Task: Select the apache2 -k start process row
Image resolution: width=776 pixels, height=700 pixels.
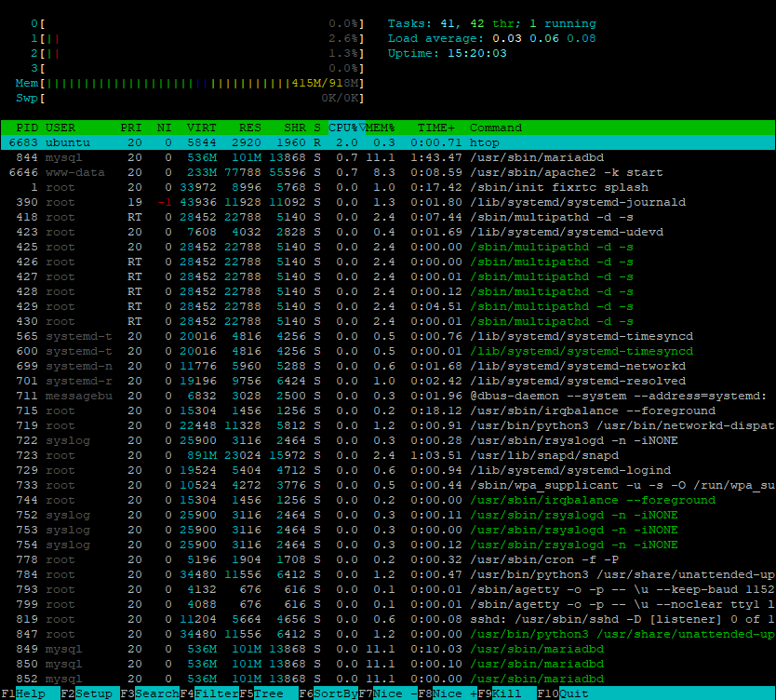Action: click(388, 172)
